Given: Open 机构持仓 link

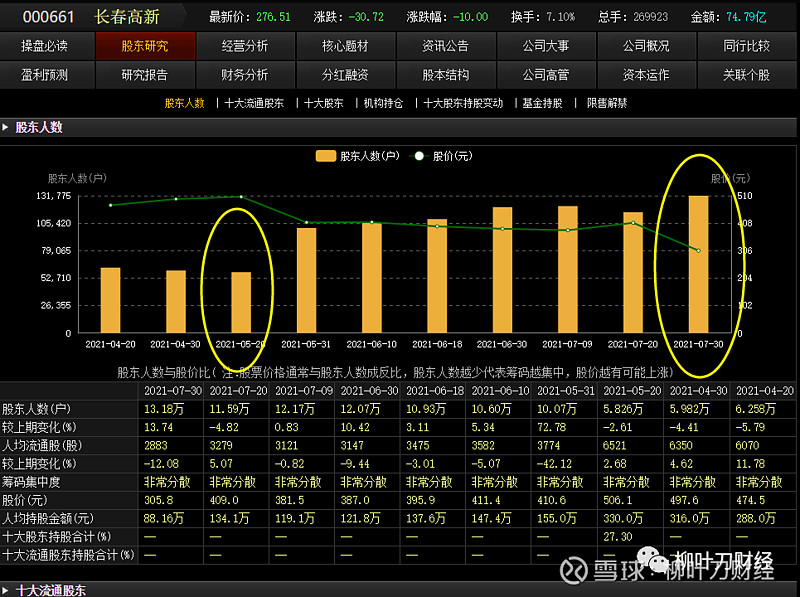Looking at the screenshot, I should pos(383,104).
